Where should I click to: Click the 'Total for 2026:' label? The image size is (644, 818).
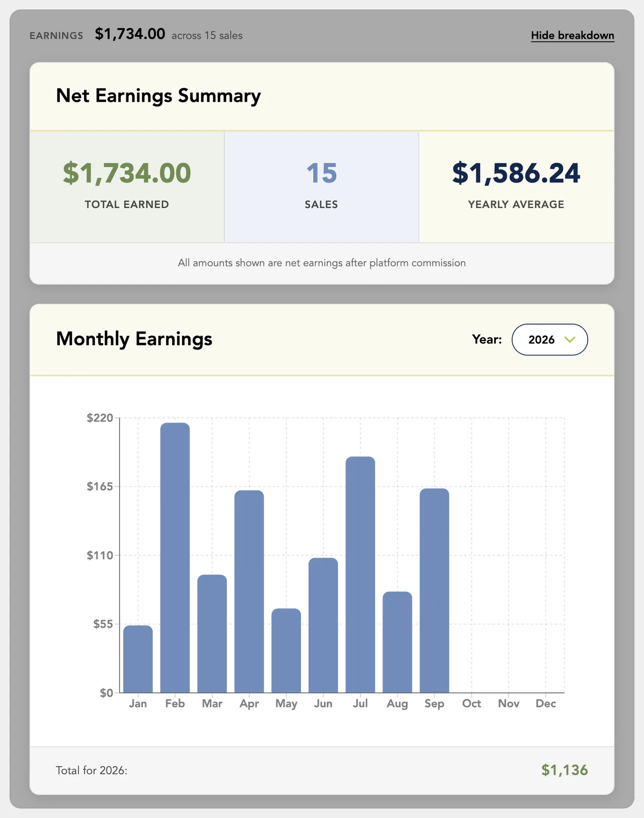pos(92,771)
